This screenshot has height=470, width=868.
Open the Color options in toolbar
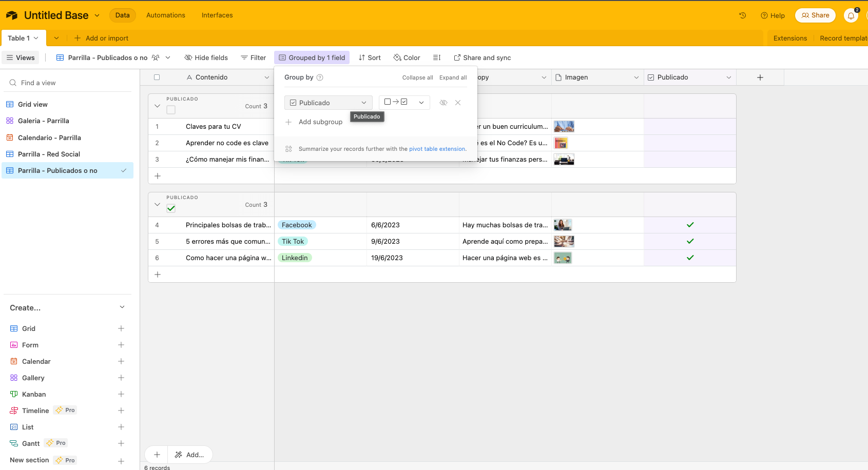(x=407, y=57)
